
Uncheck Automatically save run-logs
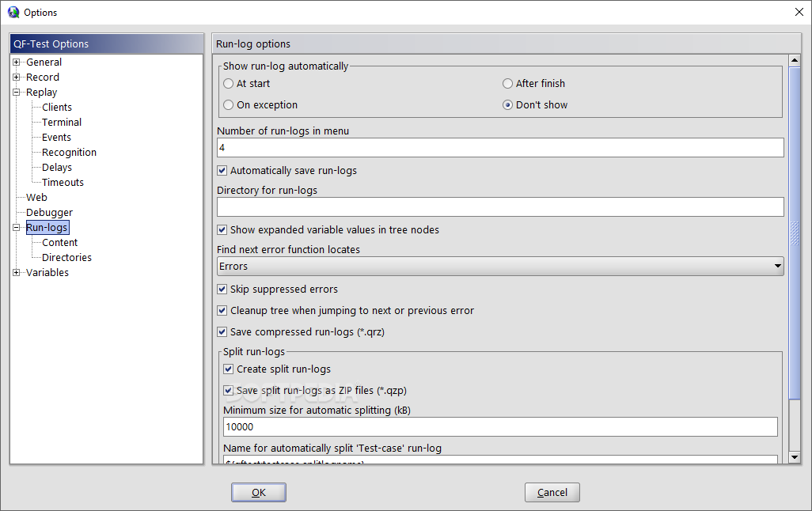click(222, 170)
